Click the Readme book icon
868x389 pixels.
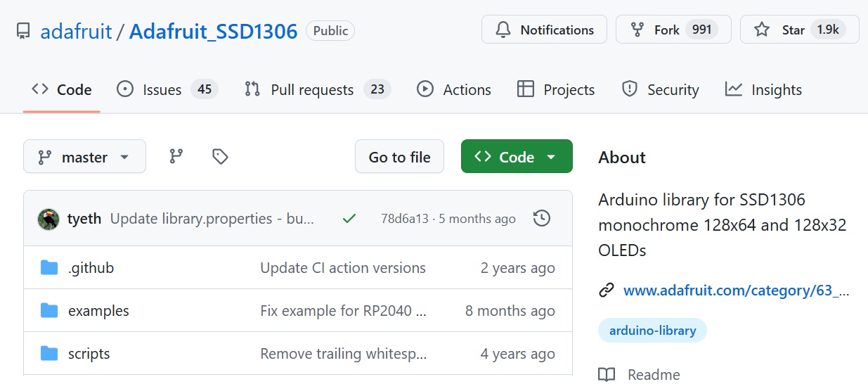pos(607,375)
